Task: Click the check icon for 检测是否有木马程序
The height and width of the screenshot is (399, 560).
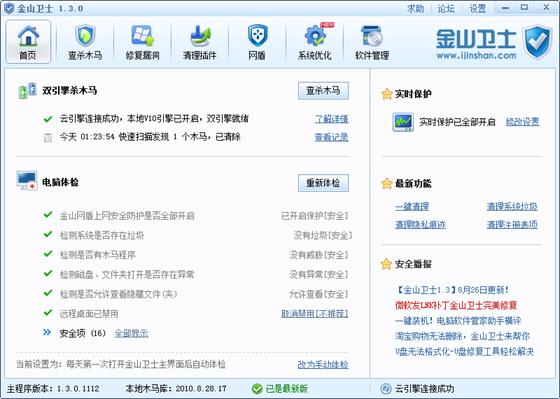Action: click(x=48, y=254)
